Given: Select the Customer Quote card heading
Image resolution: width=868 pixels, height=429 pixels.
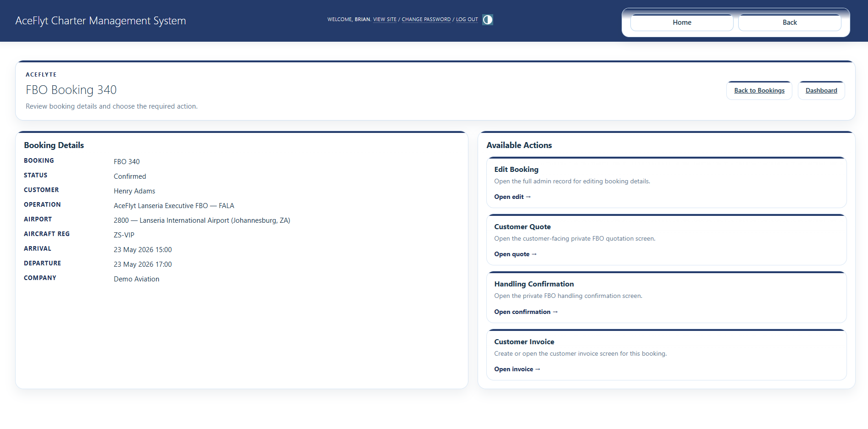Looking at the screenshot, I should (x=522, y=227).
